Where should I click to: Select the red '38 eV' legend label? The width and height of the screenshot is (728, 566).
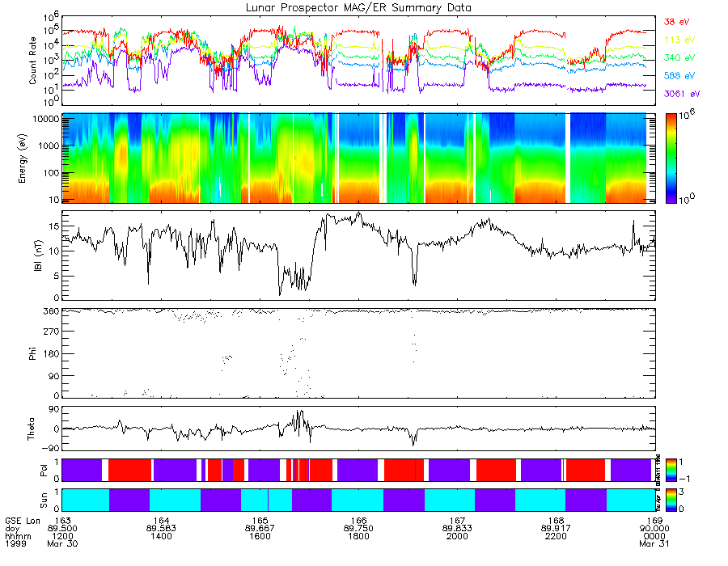click(676, 22)
